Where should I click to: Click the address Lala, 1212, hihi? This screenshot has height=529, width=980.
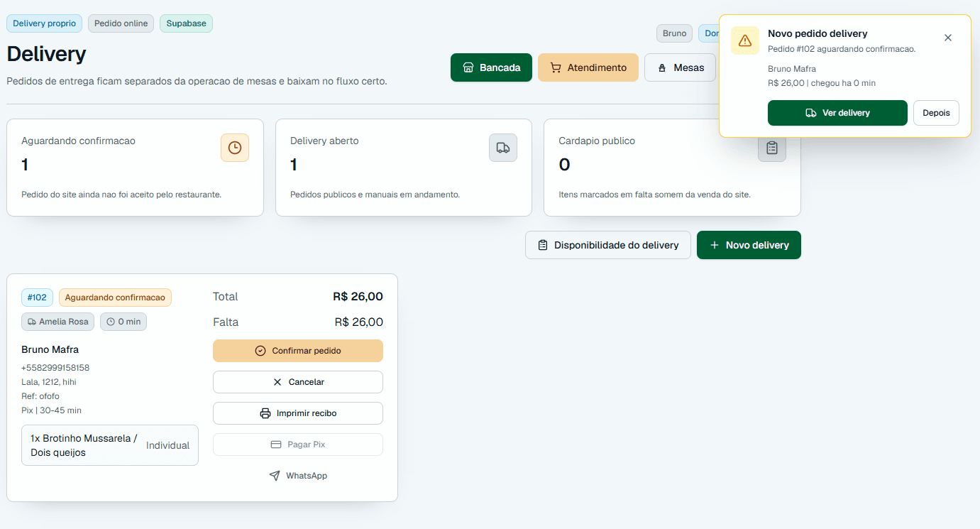pos(49,382)
